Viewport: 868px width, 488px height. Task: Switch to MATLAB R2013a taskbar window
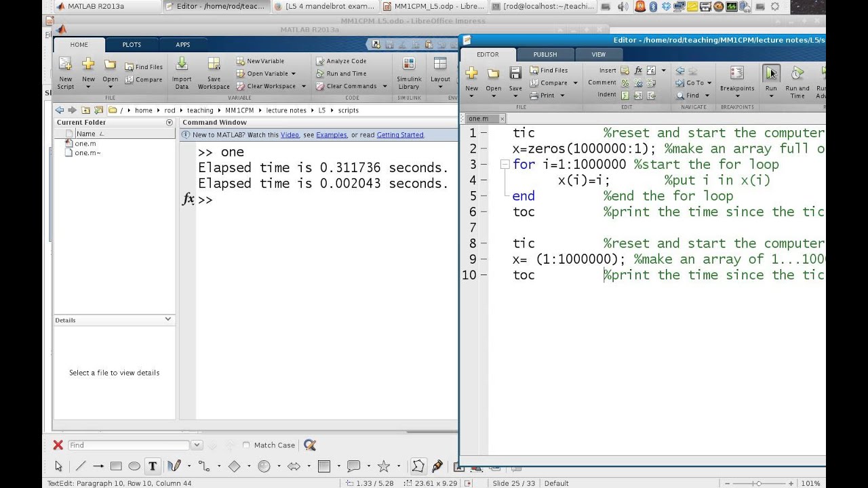[x=107, y=6]
